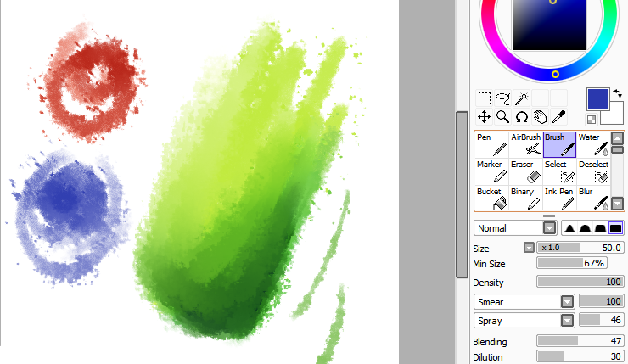Screen dimensions: 628x364
Task: Click the saturation brightness color square
Action: (549, 25)
